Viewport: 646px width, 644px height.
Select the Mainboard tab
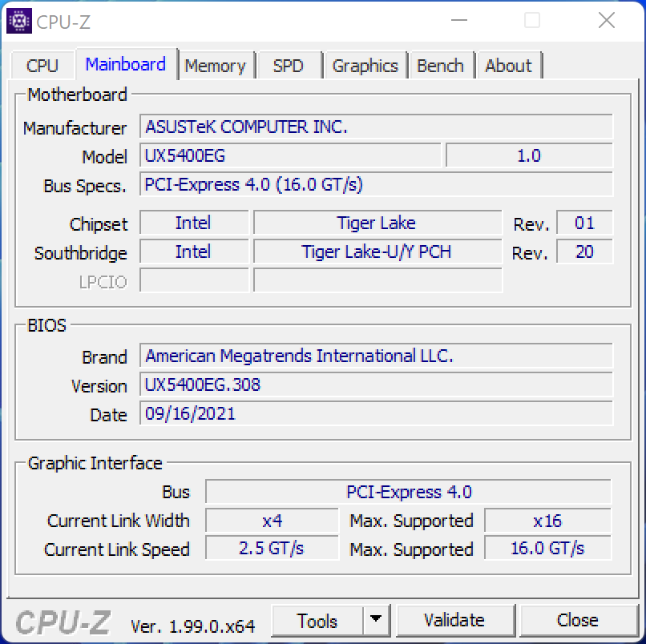click(126, 64)
